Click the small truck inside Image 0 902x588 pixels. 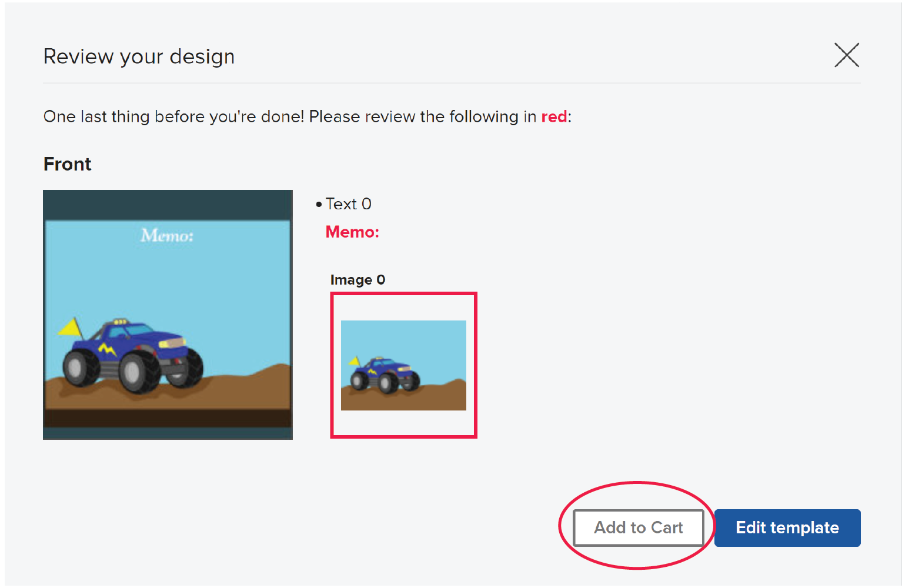(x=385, y=375)
